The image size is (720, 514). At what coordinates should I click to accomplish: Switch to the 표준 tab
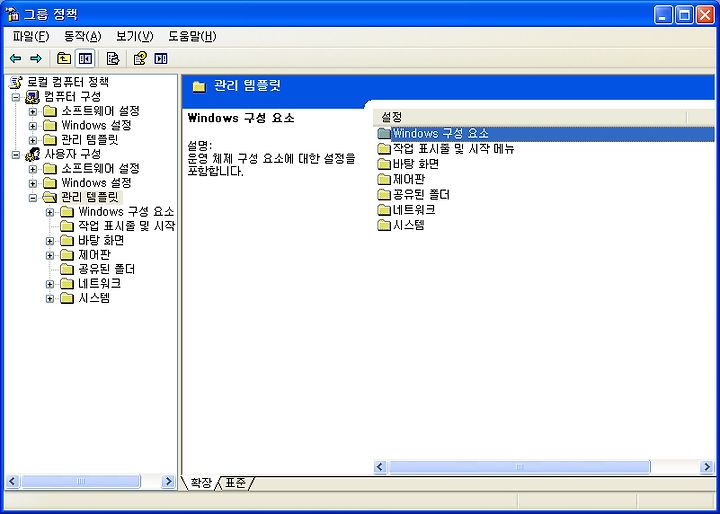click(236, 483)
